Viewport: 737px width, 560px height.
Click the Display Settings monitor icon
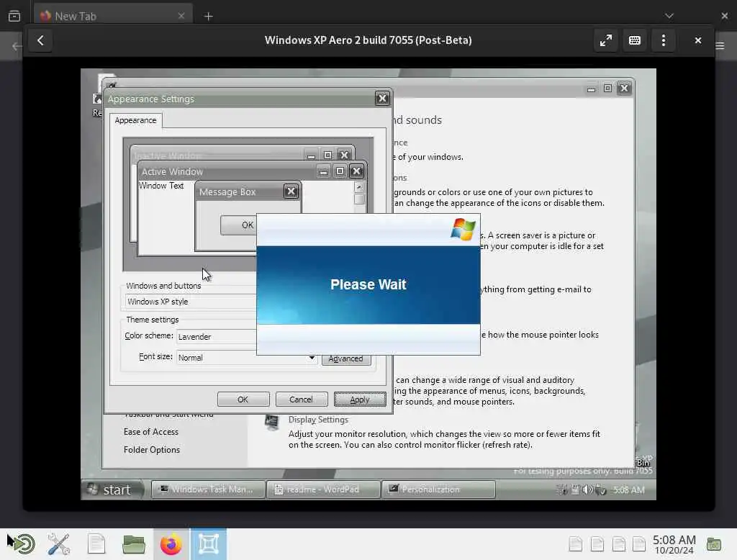(271, 423)
